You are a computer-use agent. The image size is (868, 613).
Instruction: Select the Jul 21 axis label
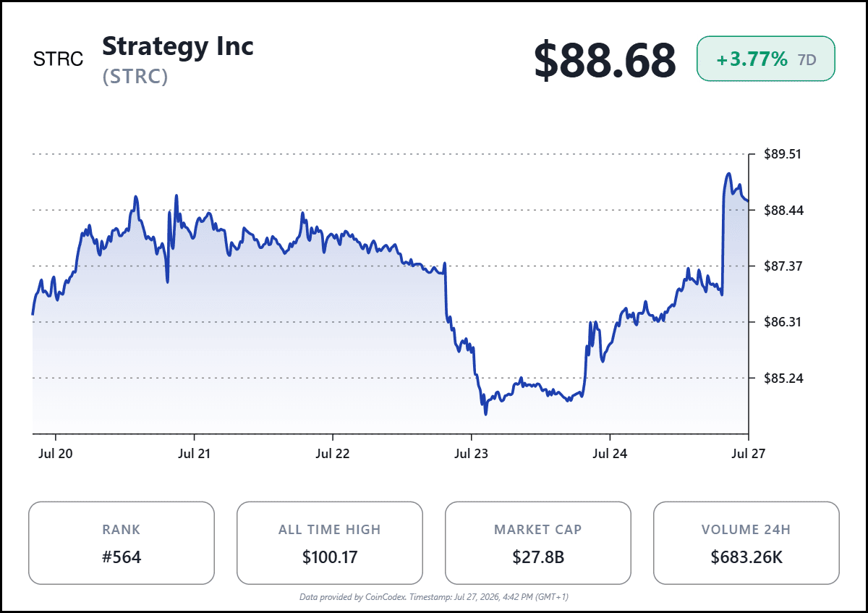194,453
